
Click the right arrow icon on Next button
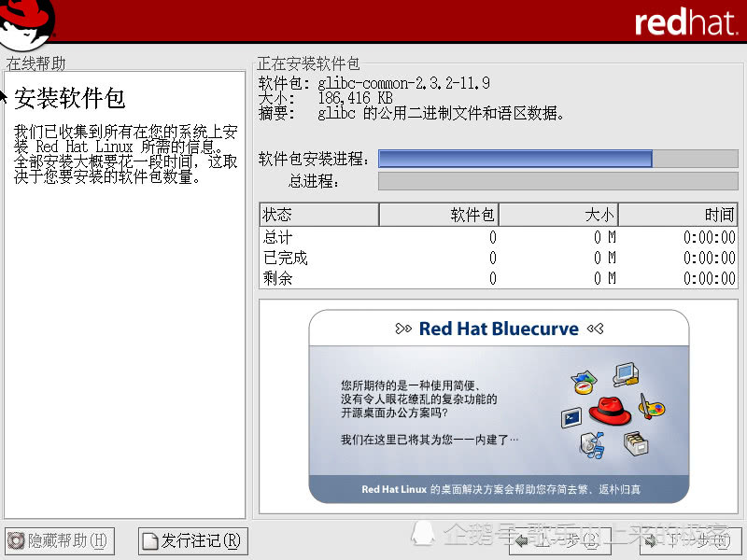pos(651,541)
